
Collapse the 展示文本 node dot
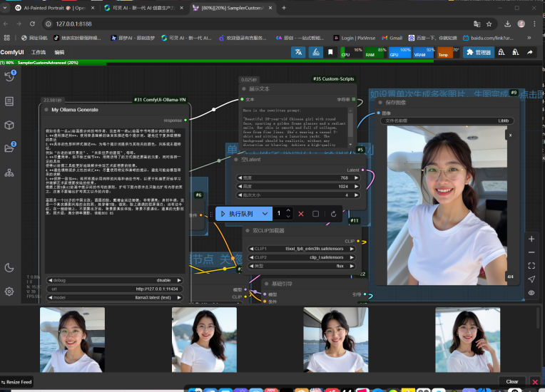coord(244,89)
